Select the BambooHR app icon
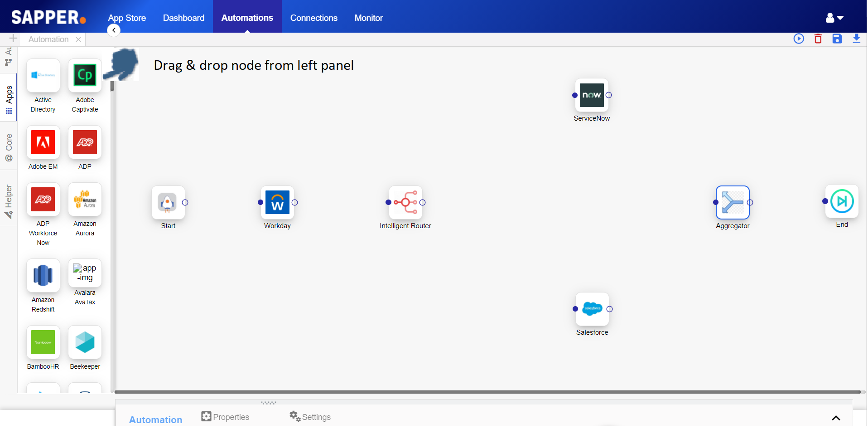The height and width of the screenshot is (429, 868). (43, 342)
